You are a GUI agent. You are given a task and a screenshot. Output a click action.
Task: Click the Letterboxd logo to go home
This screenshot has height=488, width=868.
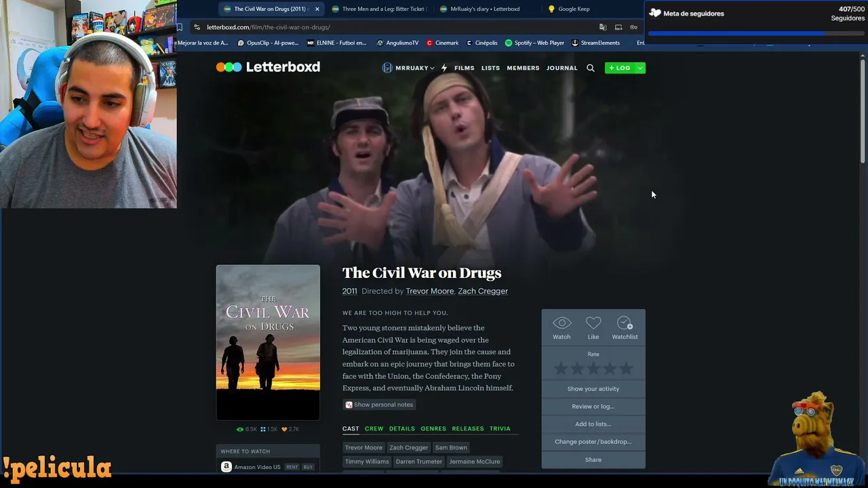tap(268, 67)
